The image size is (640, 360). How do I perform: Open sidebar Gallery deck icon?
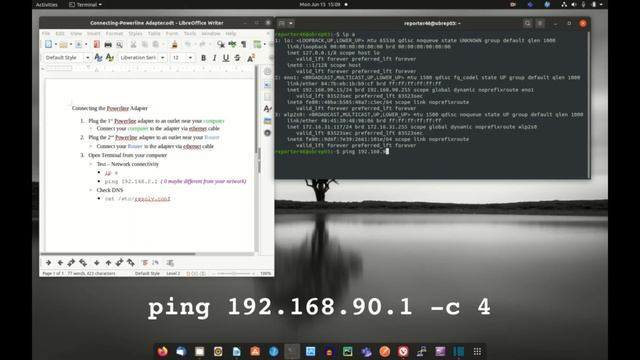tap(267, 121)
